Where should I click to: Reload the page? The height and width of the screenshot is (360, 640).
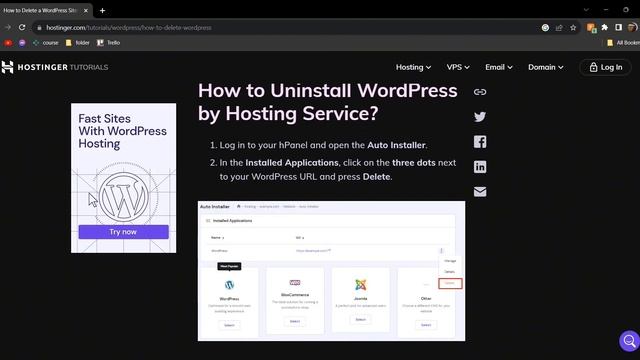(22, 27)
